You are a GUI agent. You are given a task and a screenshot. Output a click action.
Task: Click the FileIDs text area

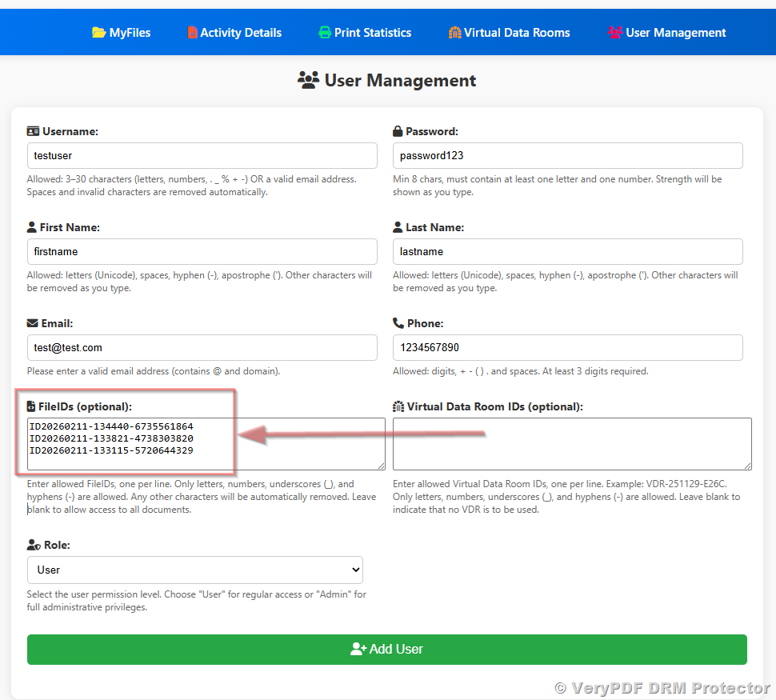[x=206, y=443]
